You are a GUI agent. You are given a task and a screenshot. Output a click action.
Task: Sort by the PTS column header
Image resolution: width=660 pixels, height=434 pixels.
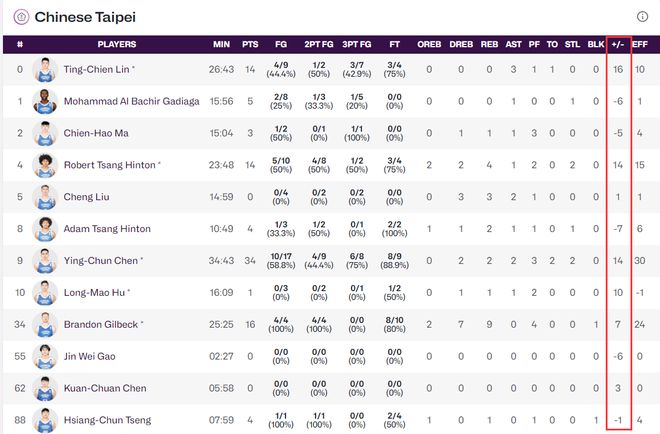tap(250, 44)
